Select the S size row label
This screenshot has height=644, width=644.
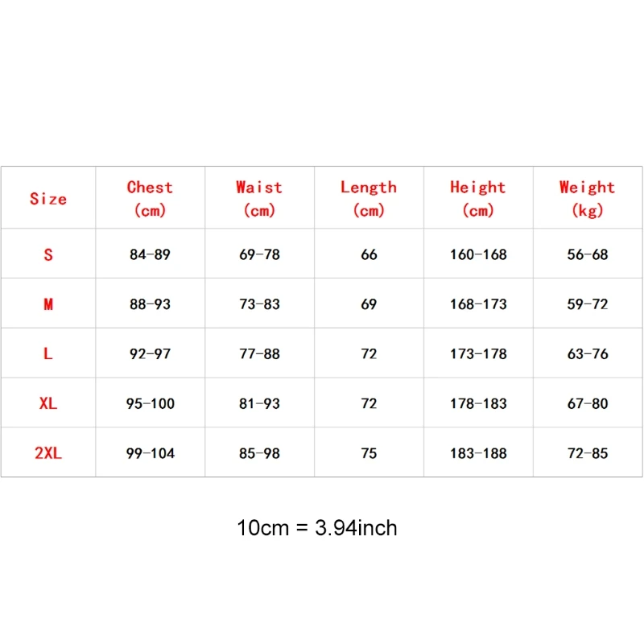48,254
